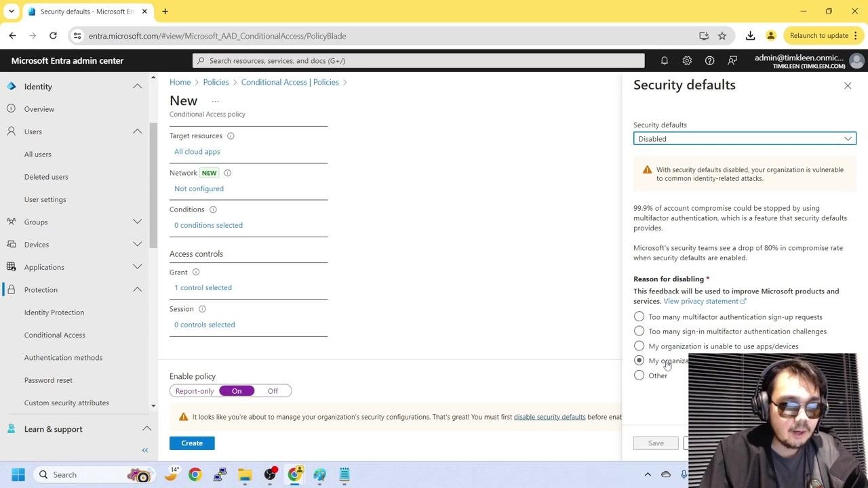This screenshot has height=488, width=868.
Task: Open Password reset menu item
Action: [x=48, y=380]
